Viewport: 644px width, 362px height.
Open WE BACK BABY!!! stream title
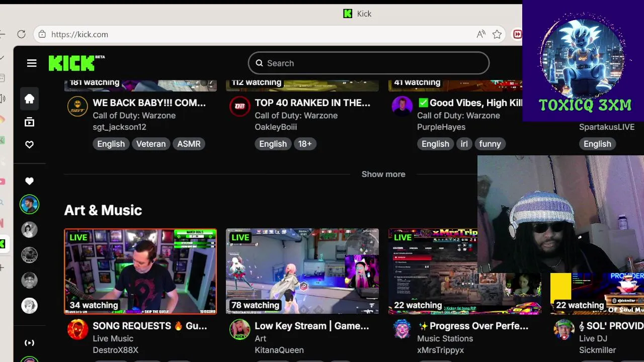(149, 103)
